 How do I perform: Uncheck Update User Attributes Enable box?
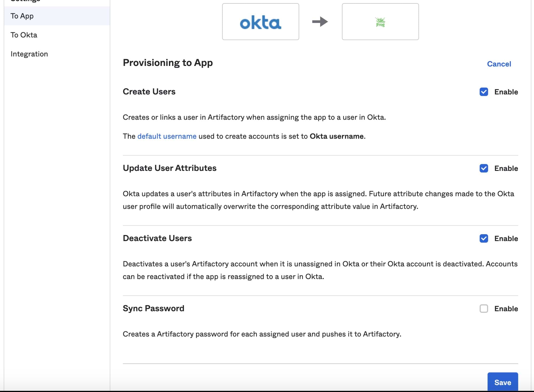484,168
